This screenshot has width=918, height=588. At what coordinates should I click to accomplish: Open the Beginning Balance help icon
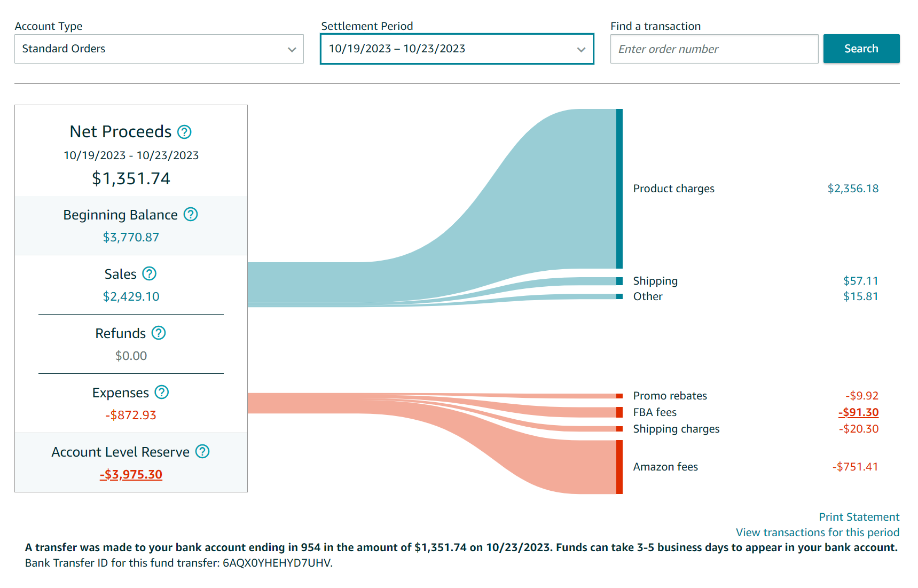pos(191,215)
